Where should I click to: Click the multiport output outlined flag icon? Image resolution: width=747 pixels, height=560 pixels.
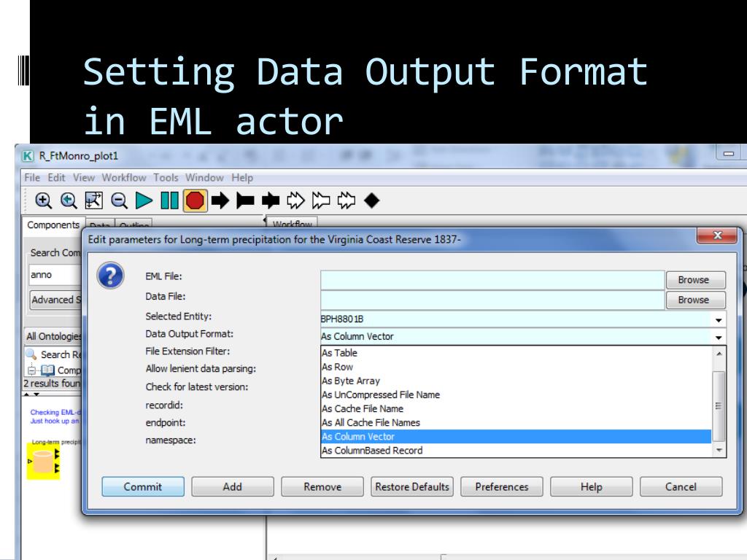[321, 201]
